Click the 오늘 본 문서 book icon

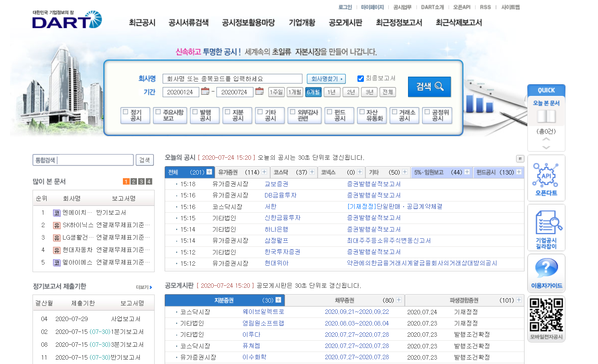[x=546, y=116]
